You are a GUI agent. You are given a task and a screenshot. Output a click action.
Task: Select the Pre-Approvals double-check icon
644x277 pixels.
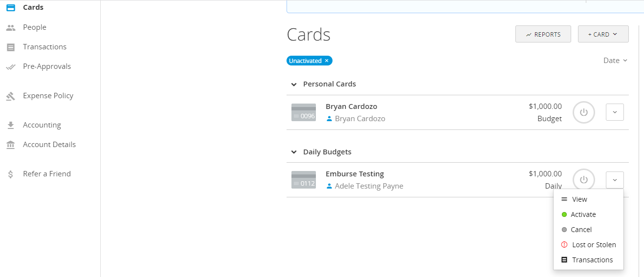click(x=11, y=67)
